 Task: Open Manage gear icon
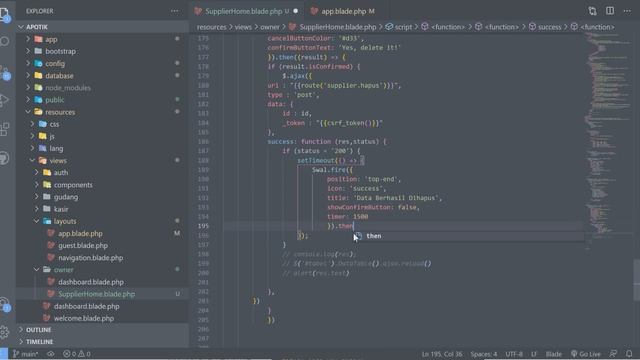click(x=5, y=331)
